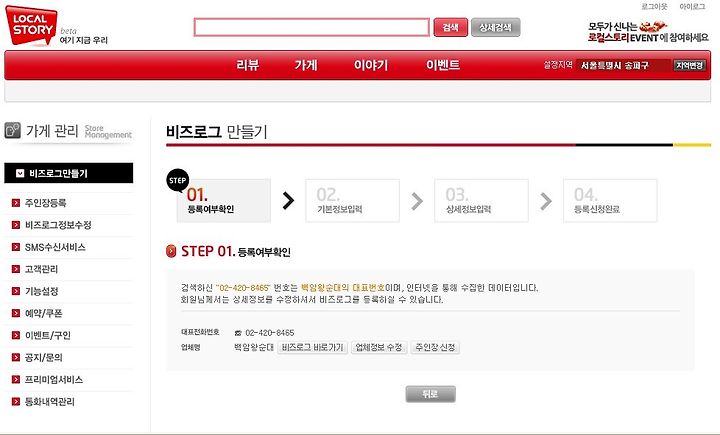Click 비즈로그 바로가기 button

pos(312,347)
